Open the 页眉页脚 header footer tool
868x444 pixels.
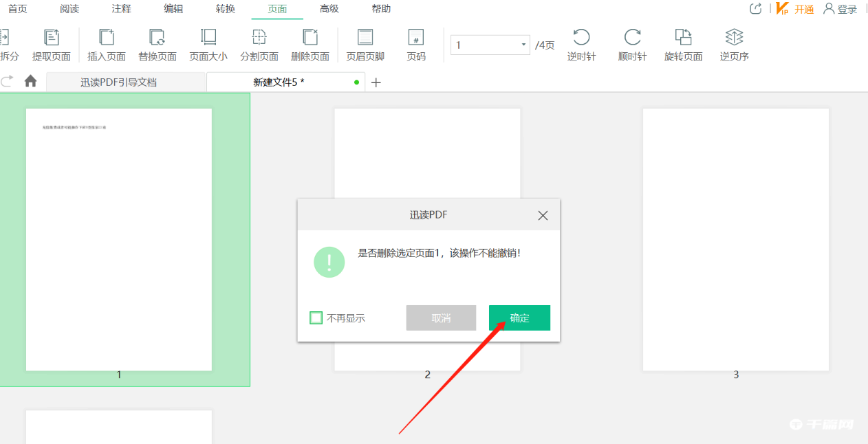pos(365,43)
